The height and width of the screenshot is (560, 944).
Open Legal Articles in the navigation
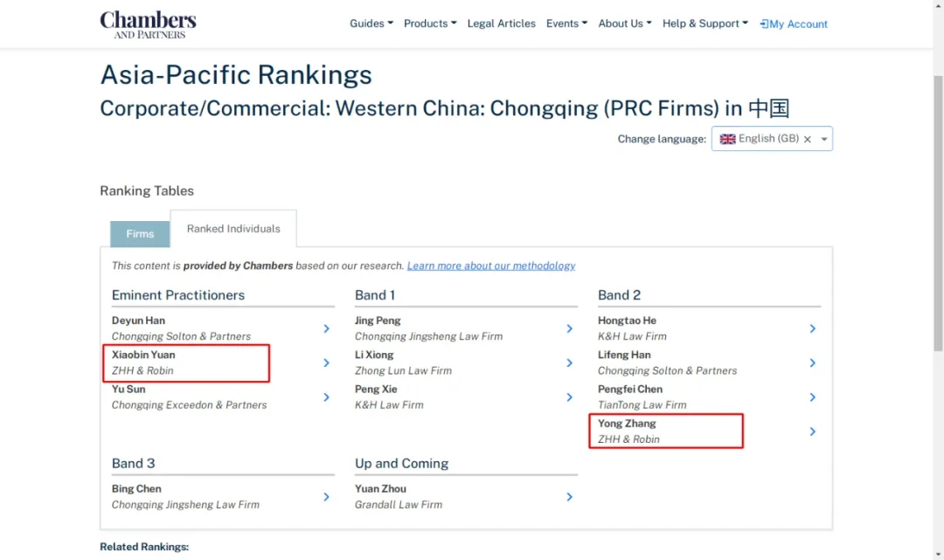502,24
